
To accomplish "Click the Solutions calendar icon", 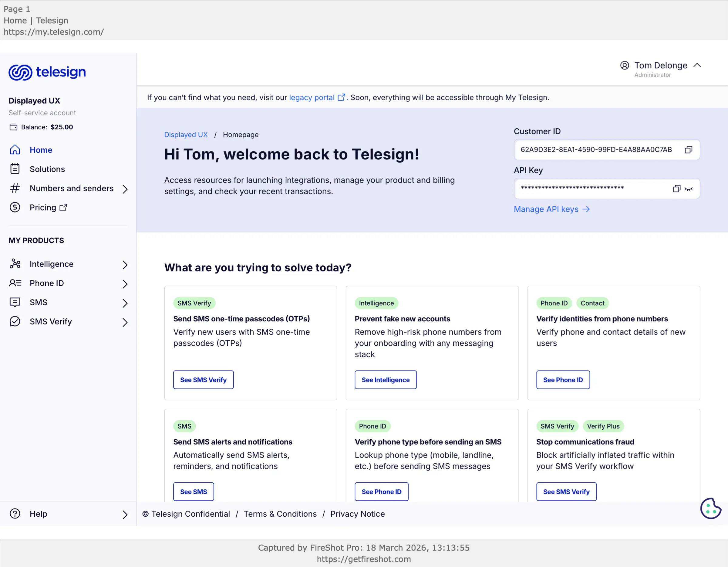I will click(15, 169).
